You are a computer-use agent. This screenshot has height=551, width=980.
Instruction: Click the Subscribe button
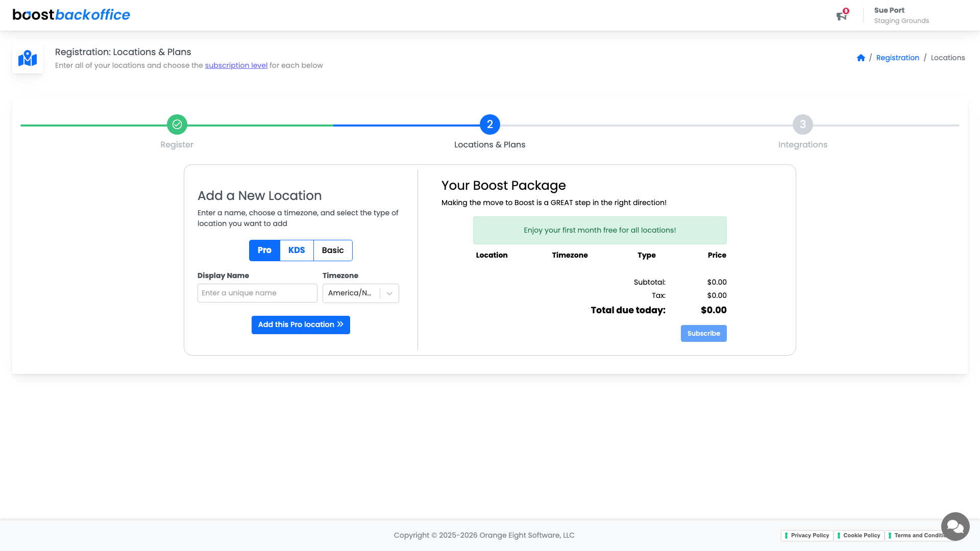(703, 334)
